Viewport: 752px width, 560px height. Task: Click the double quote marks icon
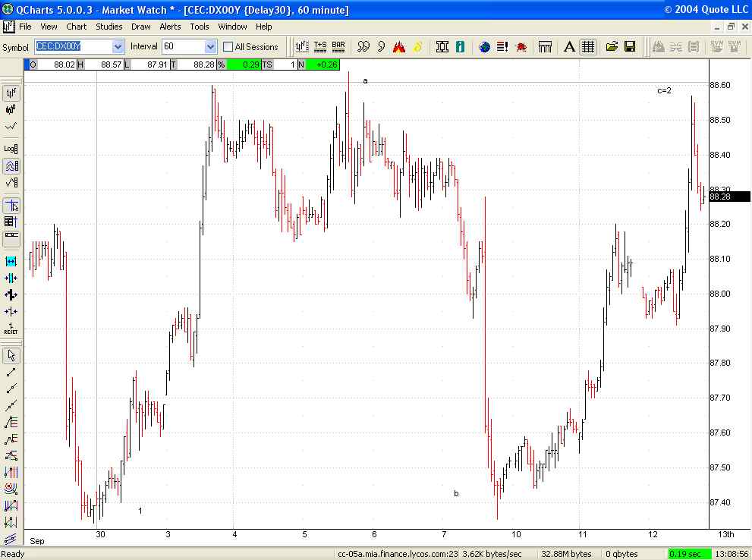363,46
